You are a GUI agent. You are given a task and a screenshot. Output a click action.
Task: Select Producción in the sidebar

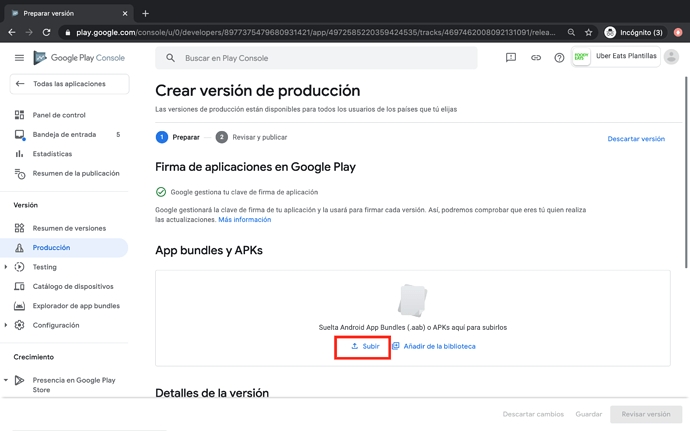[x=51, y=247]
